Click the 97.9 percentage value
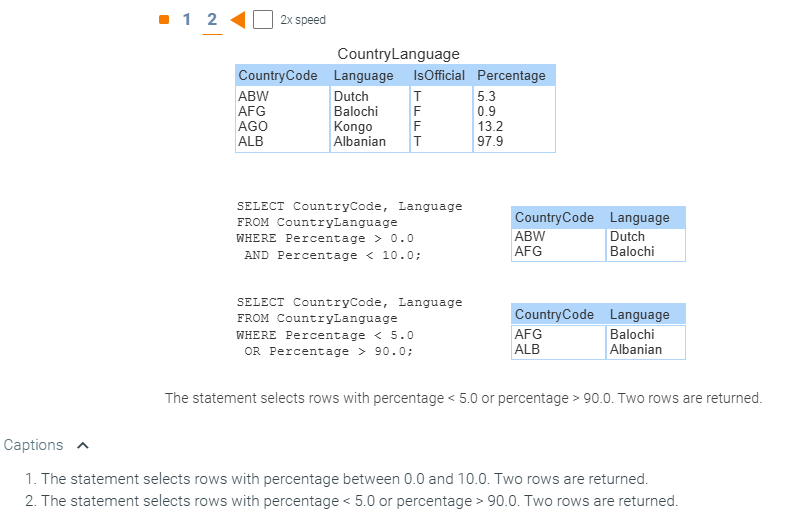This screenshot has width=807, height=530. tap(490, 142)
